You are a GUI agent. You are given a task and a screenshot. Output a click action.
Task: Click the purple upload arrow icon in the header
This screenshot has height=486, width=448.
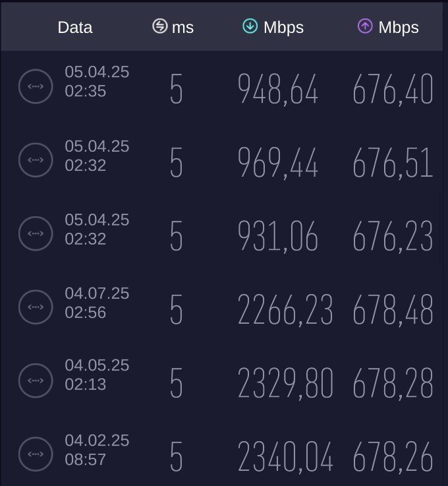pyautogui.click(x=365, y=26)
